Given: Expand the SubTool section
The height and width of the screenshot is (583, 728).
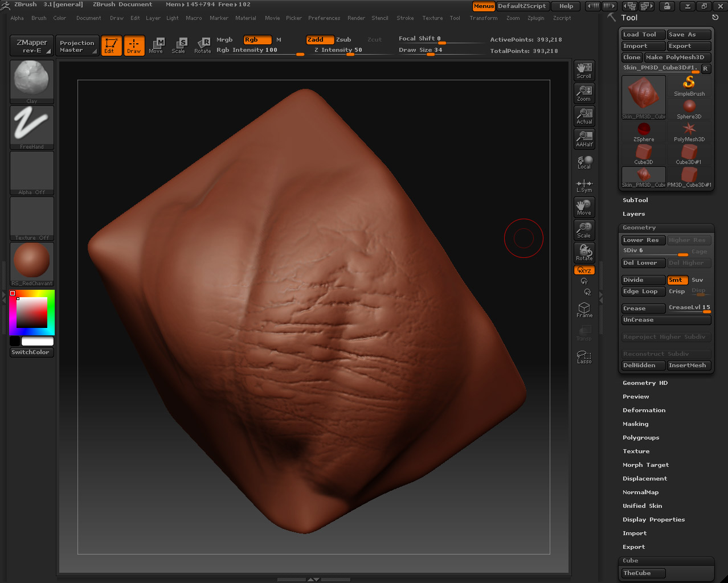Looking at the screenshot, I should click(635, 200).
